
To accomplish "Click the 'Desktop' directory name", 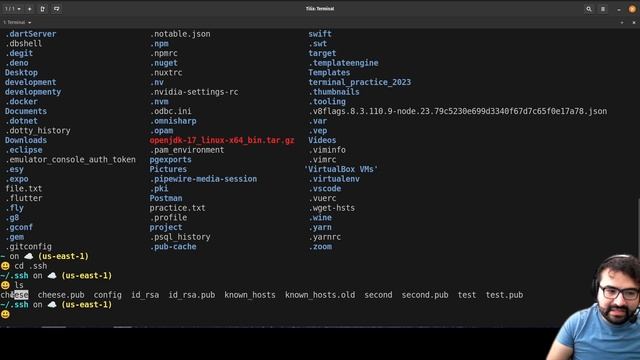I will coord(21,72).
